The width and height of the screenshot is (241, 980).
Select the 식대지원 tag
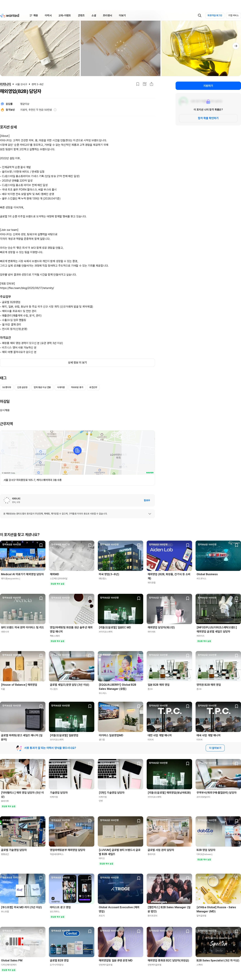click(x=61, y=387)
